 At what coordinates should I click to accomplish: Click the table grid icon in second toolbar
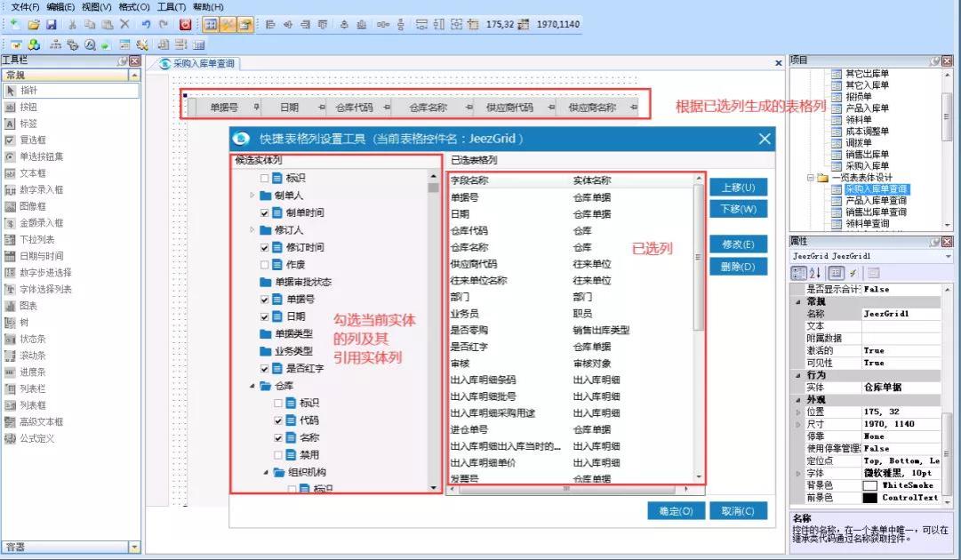click(x=198, y=44)
